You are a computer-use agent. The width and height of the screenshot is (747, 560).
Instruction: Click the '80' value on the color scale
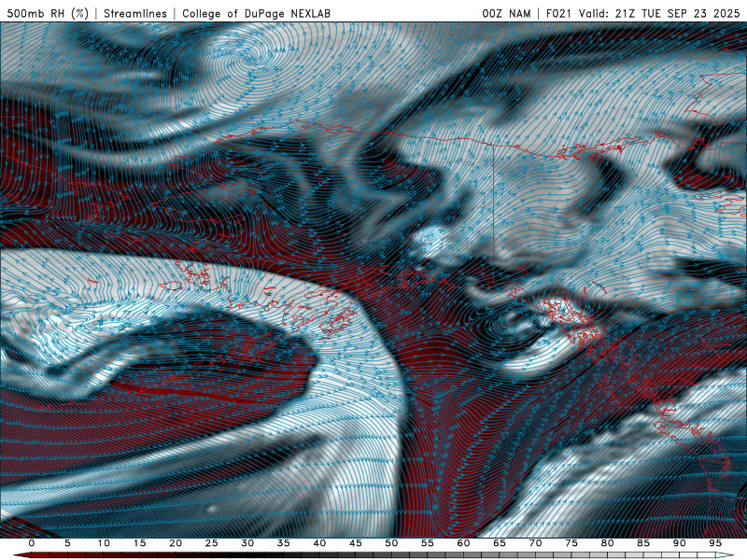click(608, 543)
